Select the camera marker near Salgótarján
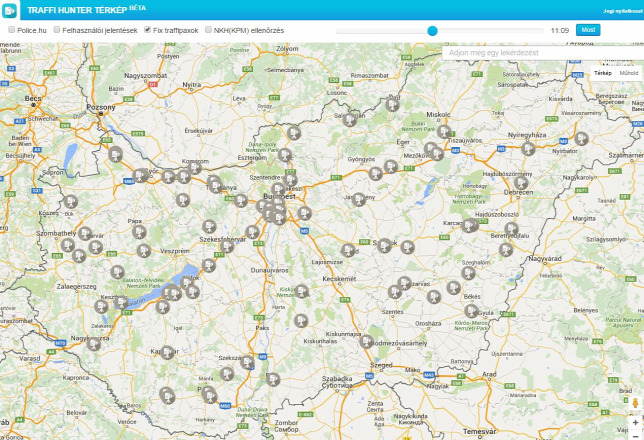The image size is (644, 440). click(350, 120)
